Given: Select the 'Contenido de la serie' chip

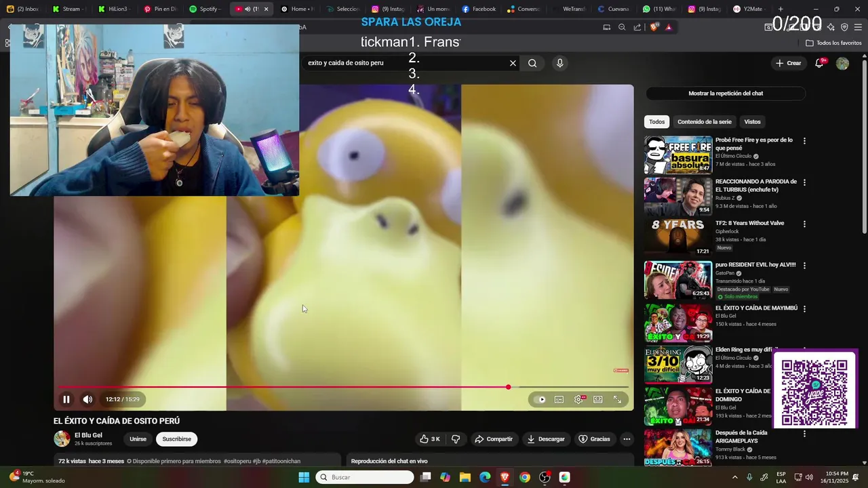Looking at the screenshot, I should [x=704, y=122].
